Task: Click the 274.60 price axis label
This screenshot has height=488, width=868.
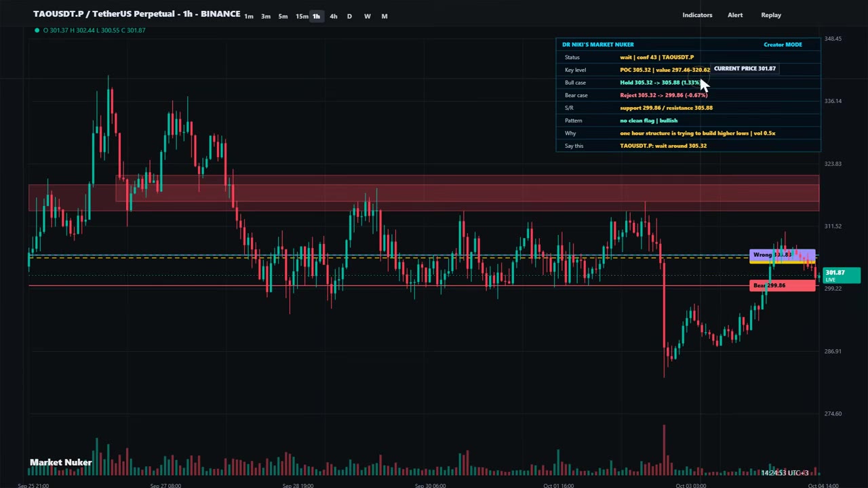Action: pos(833,413)
